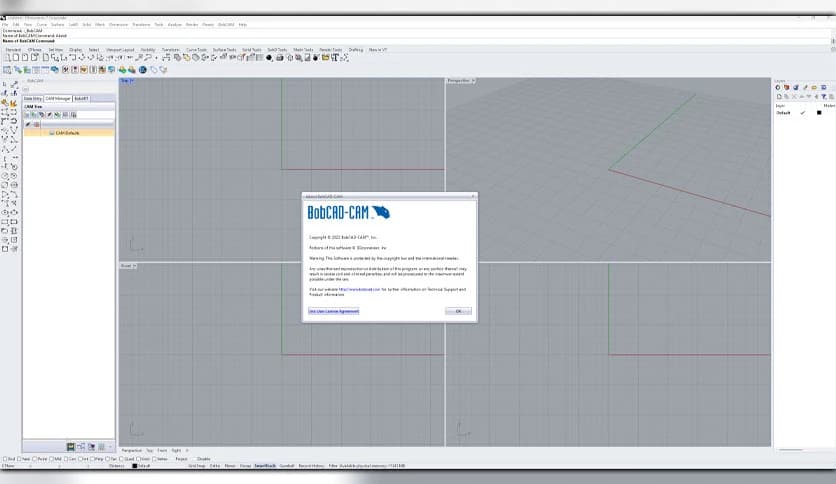Toggle Gumball in status bar
Screen dimensions: 836x484
287,466
